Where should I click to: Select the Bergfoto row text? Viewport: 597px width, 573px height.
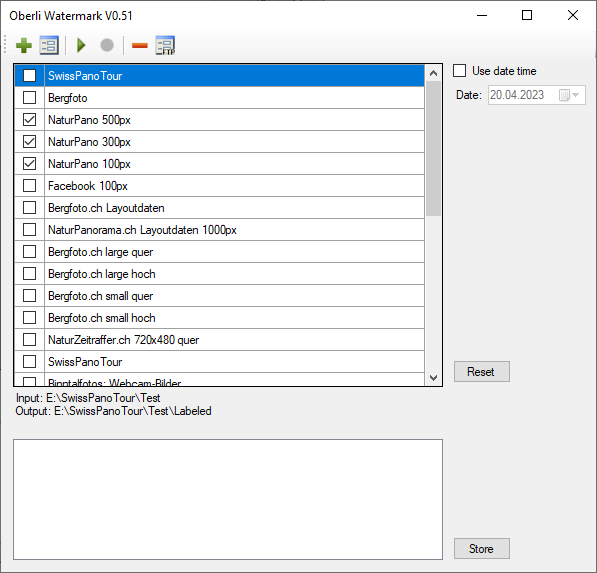coord(68,98)
